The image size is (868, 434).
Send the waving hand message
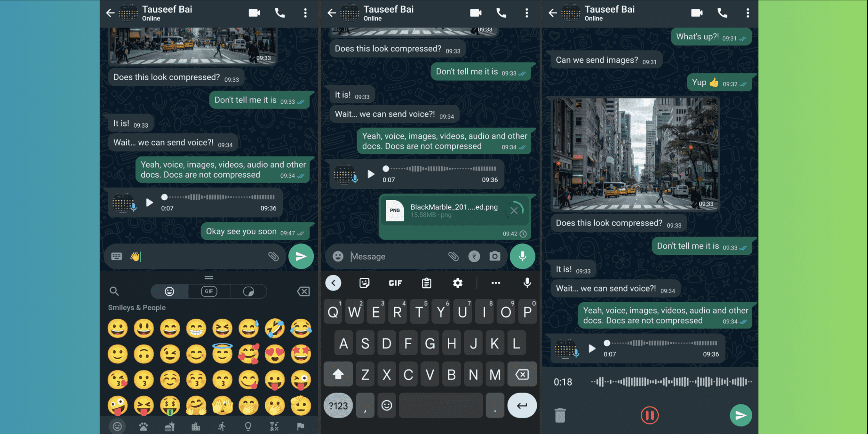coord(301,256)
